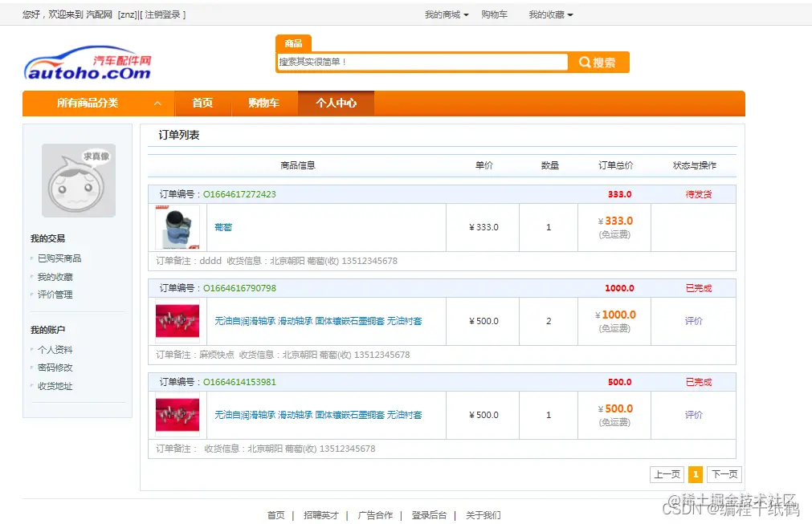Click the 订单列表 heading
This screenshot has height=524, width=812.
pos(178,136)
